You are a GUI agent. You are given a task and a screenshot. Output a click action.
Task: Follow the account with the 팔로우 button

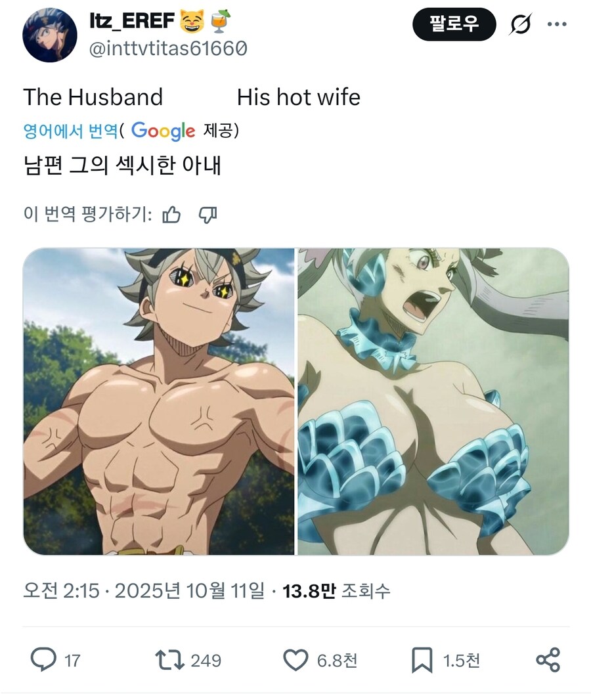click(x=454, y=24)
